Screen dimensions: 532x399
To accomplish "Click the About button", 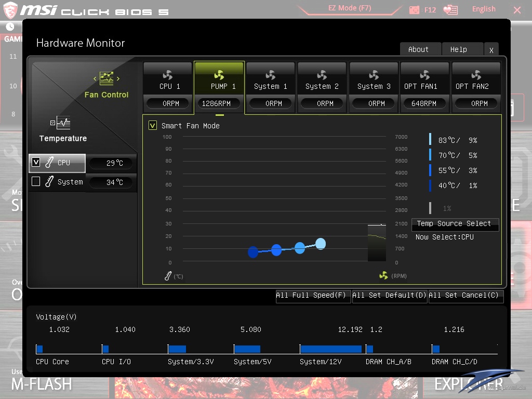I will [420, 49].
